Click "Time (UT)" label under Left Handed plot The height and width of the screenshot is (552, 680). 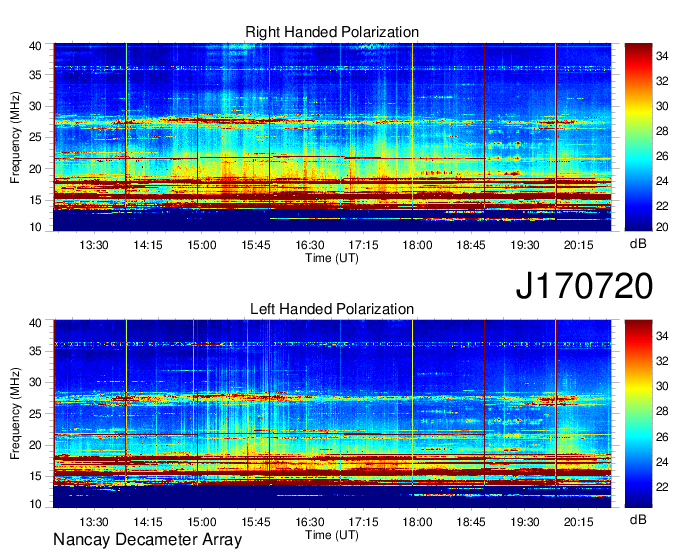(x=332, y=535)
